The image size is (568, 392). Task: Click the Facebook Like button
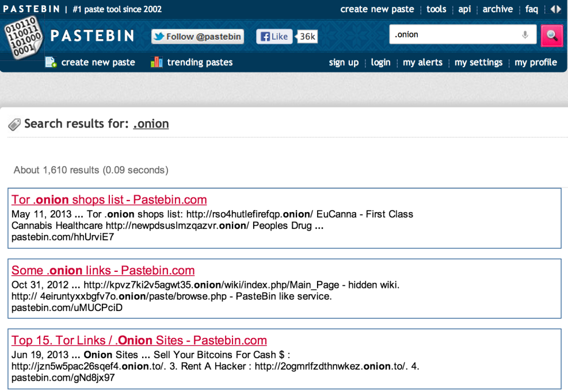pos(274,37)
